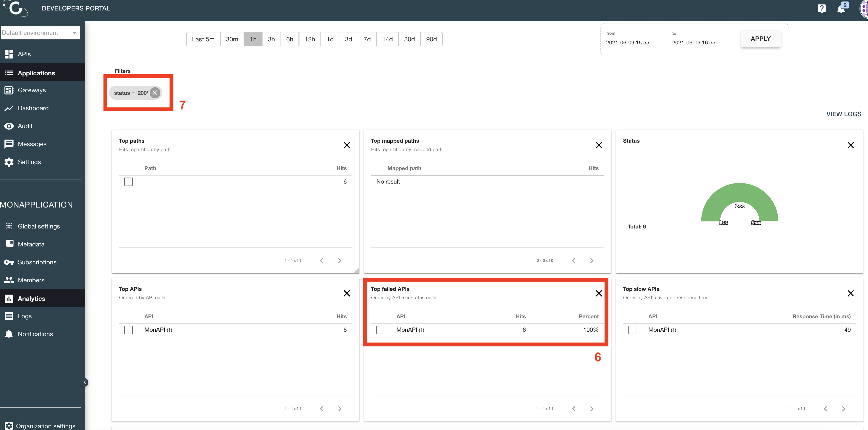This screenshot has width=868, height=430.
Task: Remove the status = '200' filter chip
Action: (155, 93)
